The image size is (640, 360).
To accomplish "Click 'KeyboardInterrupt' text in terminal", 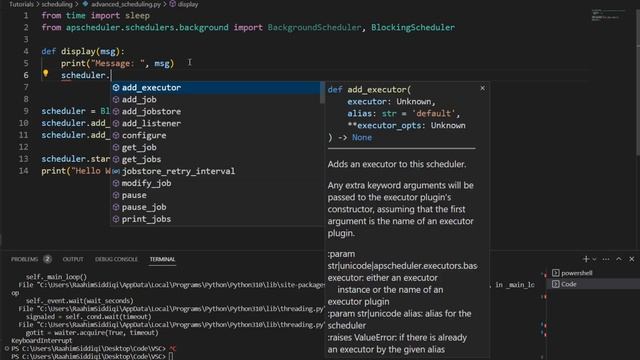I will click(x=42, y=340).
